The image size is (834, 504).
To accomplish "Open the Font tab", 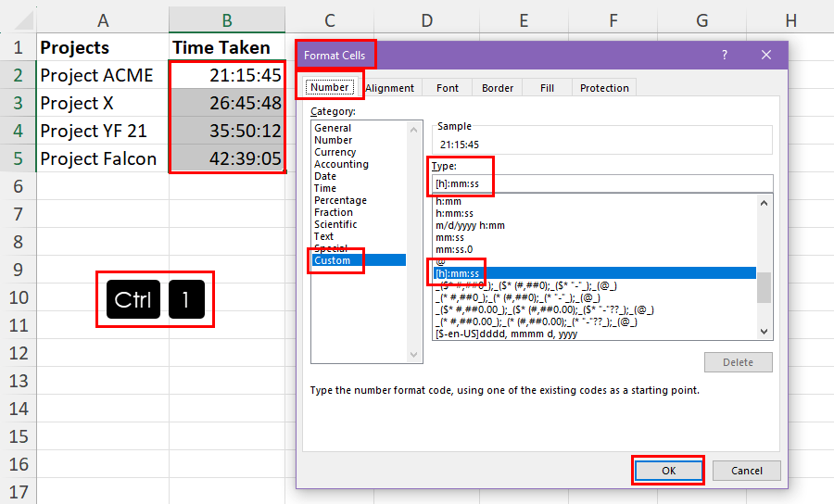I will 448,88.
